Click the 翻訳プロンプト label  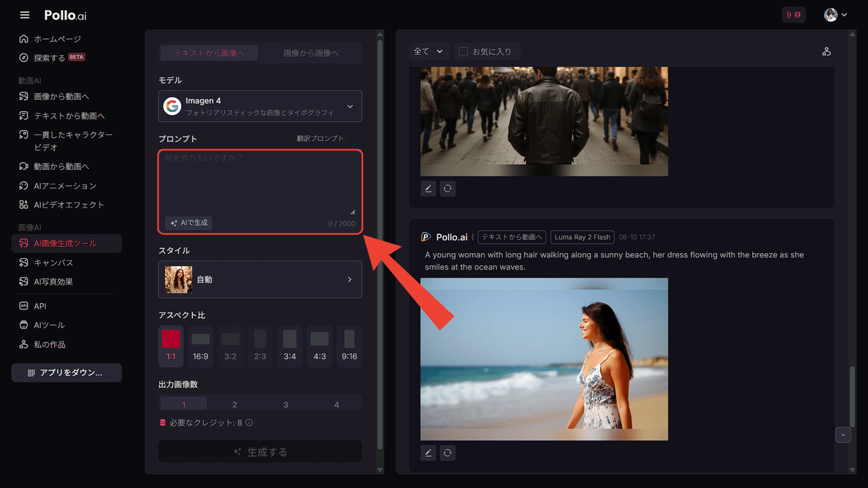point(320,138)
